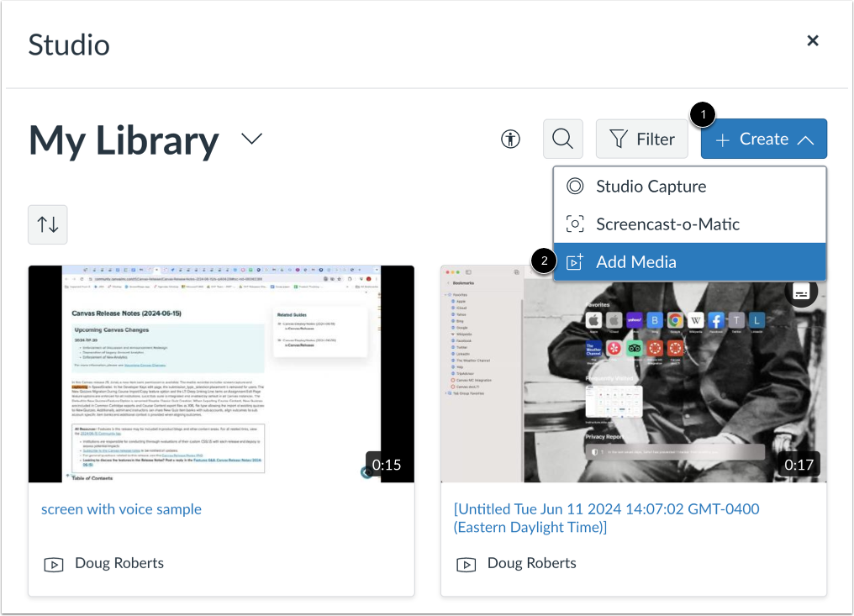Open the 'screen with voice sample' video
This screenshot has height=616, width=854.
click(x=121, y=509)
